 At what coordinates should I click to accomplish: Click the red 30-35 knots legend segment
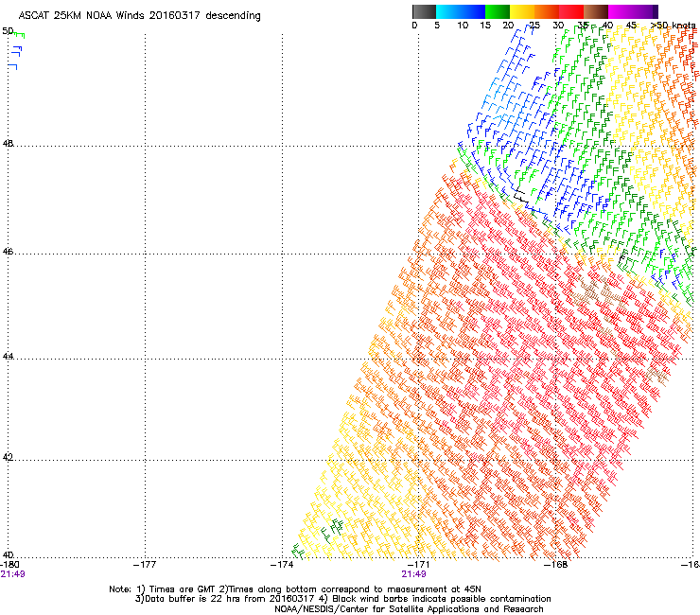point(571,11)
